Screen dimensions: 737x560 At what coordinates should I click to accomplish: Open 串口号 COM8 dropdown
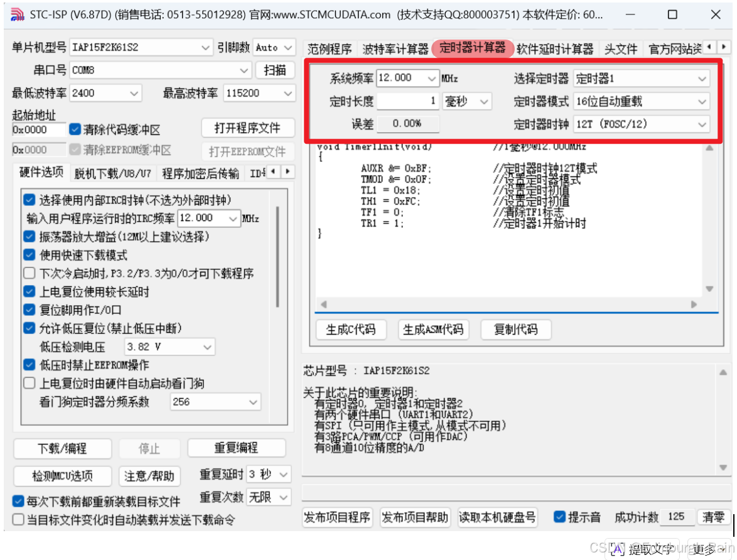(160, 70)
